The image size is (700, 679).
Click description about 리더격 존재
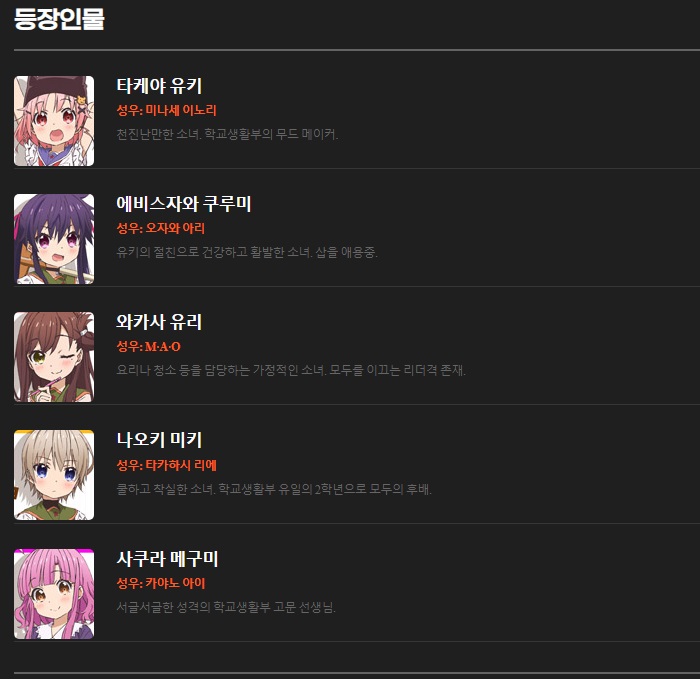(291, 370)
